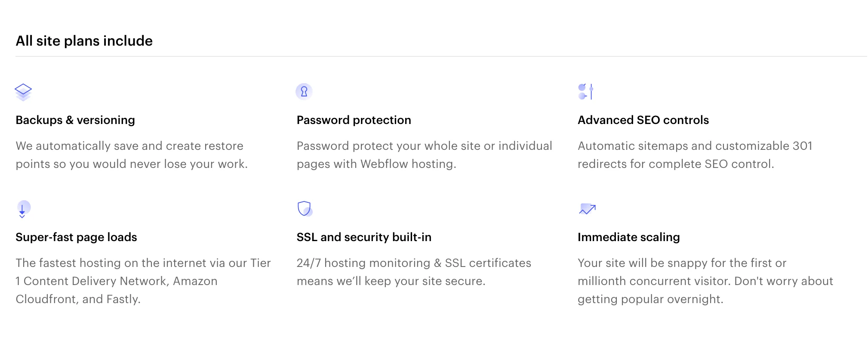Click the shield SSL security icon
The image size is (868, 341).
[305, 208]
